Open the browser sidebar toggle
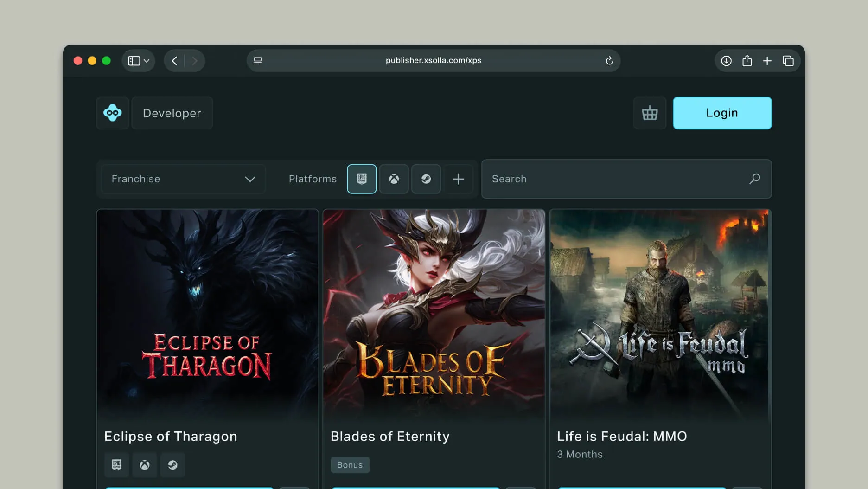Image resolution: width=868 pixels, height=489 pixels. tap(134, 61)
